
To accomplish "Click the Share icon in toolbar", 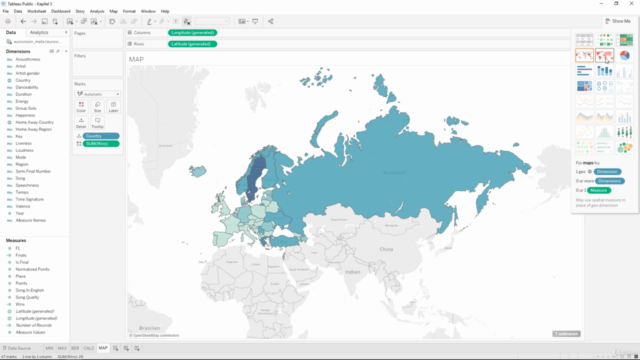I will coord(270,21).
